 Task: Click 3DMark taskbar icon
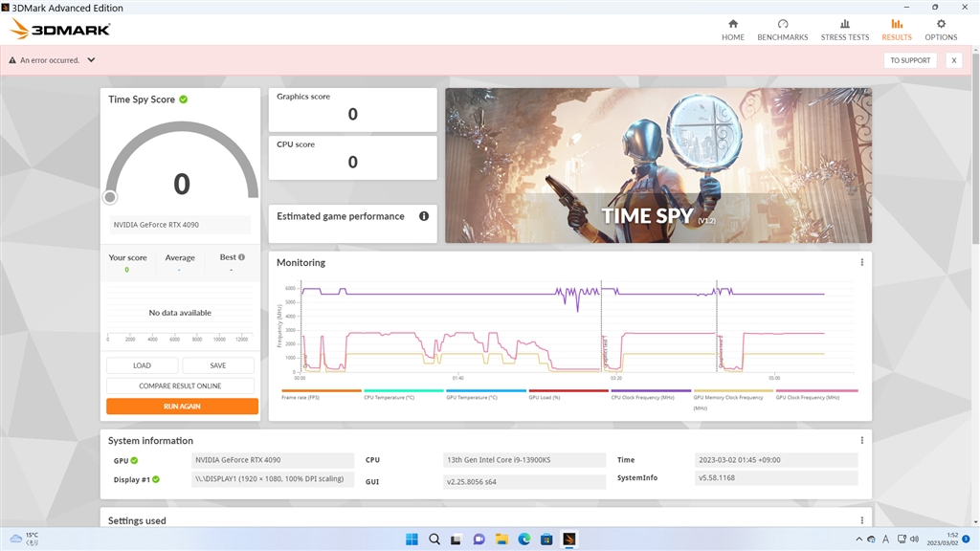pos(568,540)
